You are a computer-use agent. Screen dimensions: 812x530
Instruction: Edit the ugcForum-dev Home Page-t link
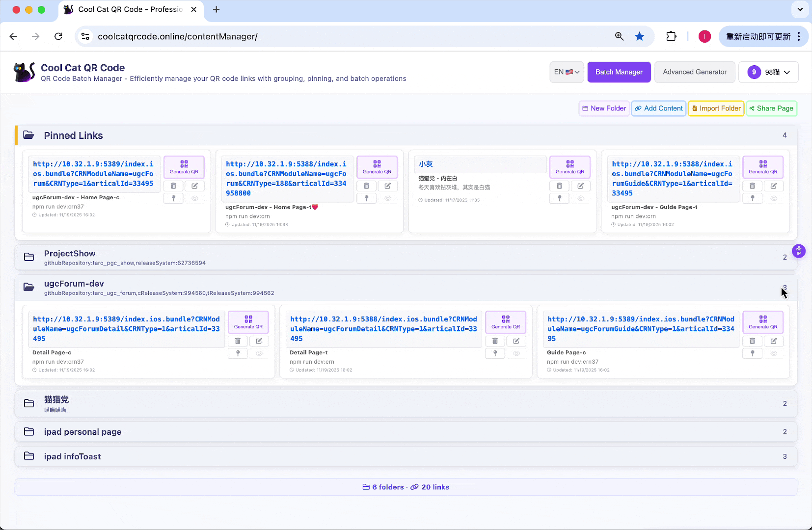(x=387, y=186)
